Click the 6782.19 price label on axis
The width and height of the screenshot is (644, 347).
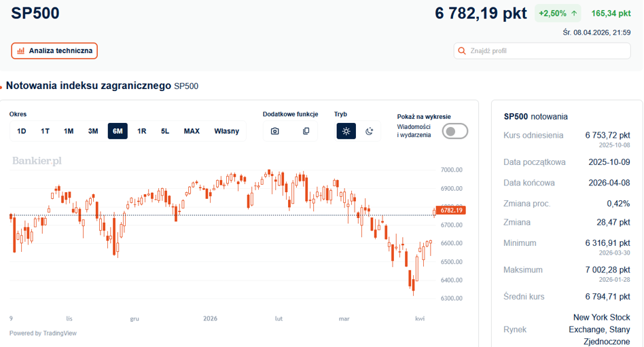point(451,211)
